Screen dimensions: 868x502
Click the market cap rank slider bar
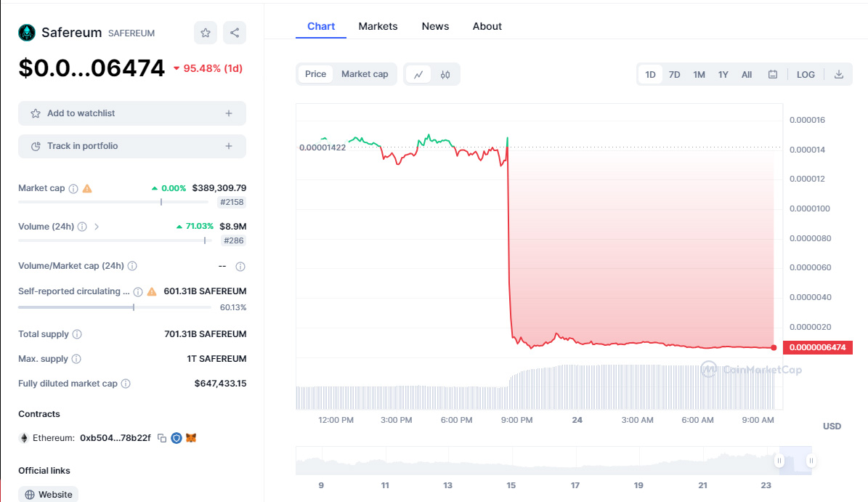(x=113, y=202)
